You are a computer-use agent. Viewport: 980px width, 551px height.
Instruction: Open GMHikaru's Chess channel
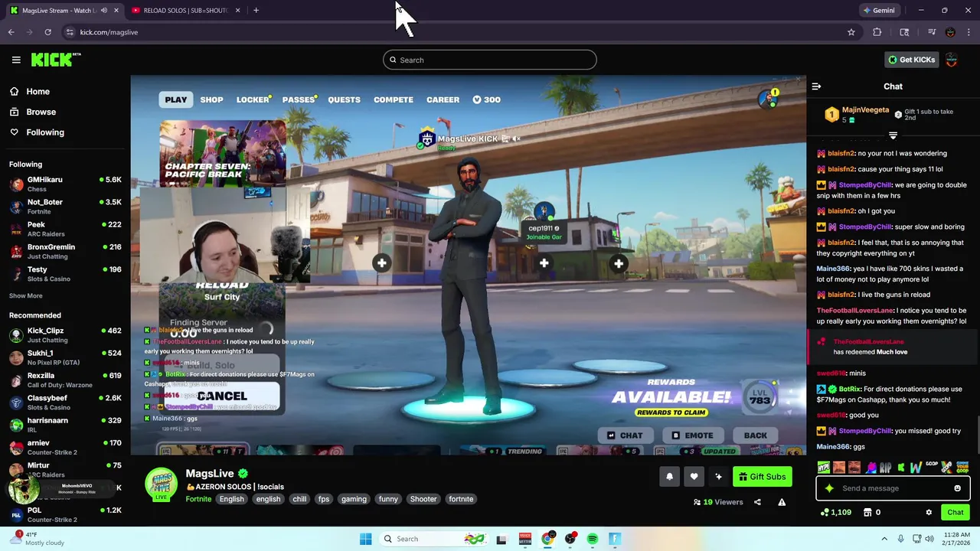[65, 184]
